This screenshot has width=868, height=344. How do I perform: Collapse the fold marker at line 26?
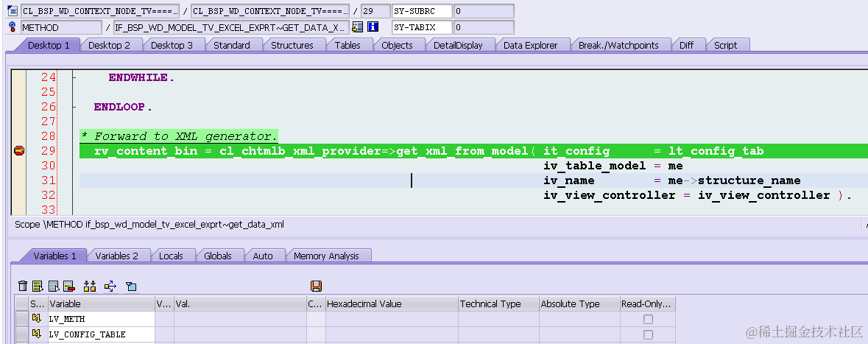click(x=74, y=107)
